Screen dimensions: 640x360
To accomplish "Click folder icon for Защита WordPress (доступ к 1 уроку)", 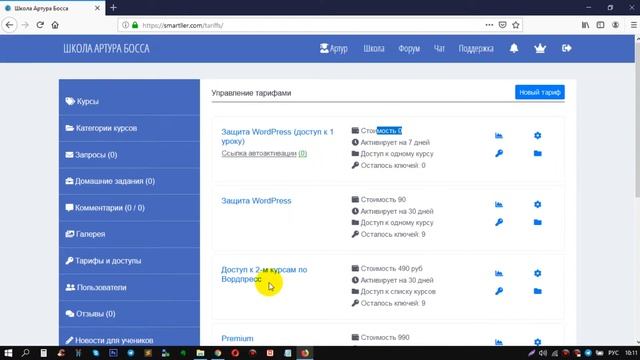I will [538, 153].
